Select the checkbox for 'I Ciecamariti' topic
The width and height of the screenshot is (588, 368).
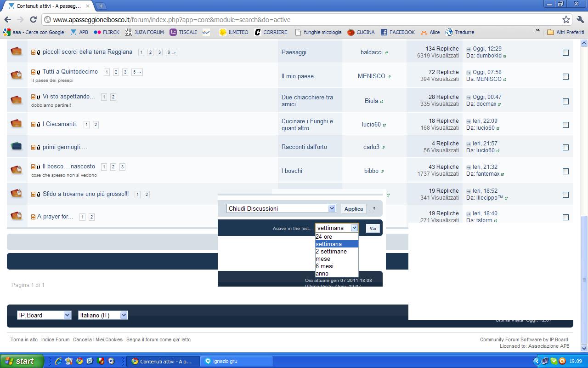click(565, 125)
